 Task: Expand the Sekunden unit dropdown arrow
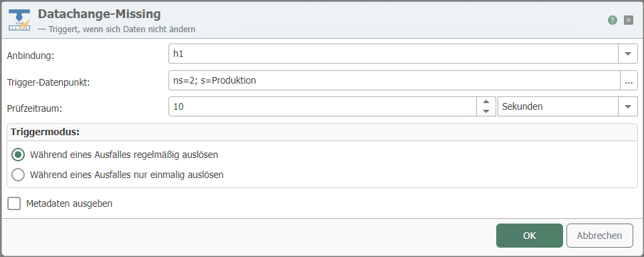[628, 106]
